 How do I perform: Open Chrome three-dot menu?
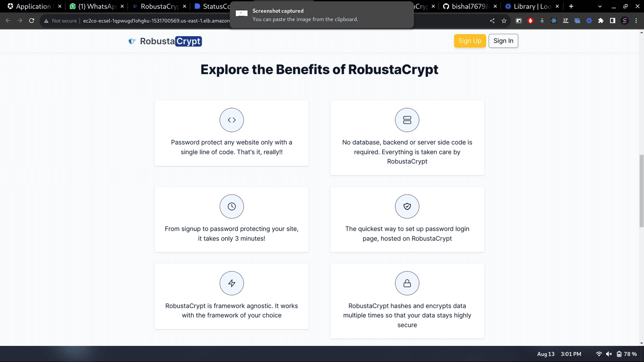click(636, 21)
